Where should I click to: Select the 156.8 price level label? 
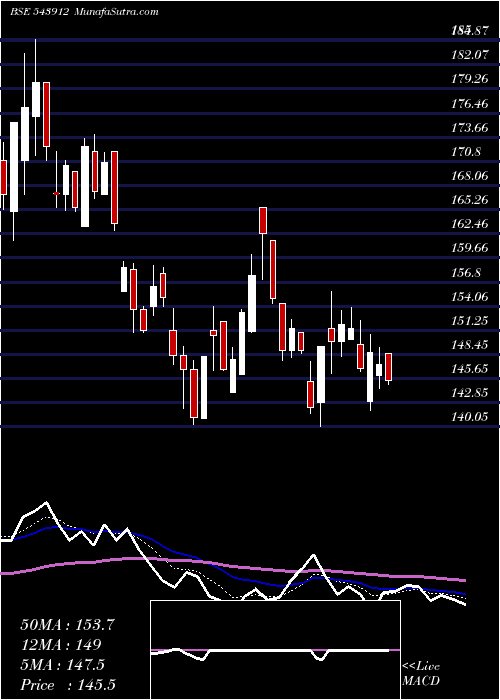pyautogui.click(x=466, y=273)
